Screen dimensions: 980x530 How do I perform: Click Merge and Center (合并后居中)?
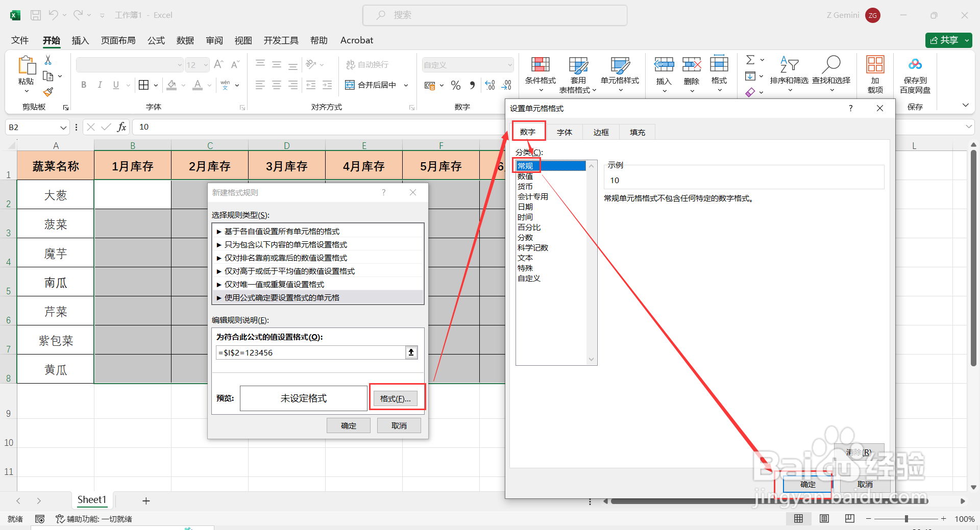click(x=371, y=85)
